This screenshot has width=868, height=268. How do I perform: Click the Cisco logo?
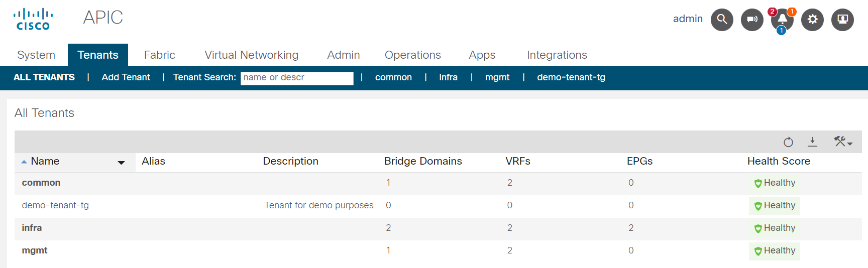click(33, 19)
